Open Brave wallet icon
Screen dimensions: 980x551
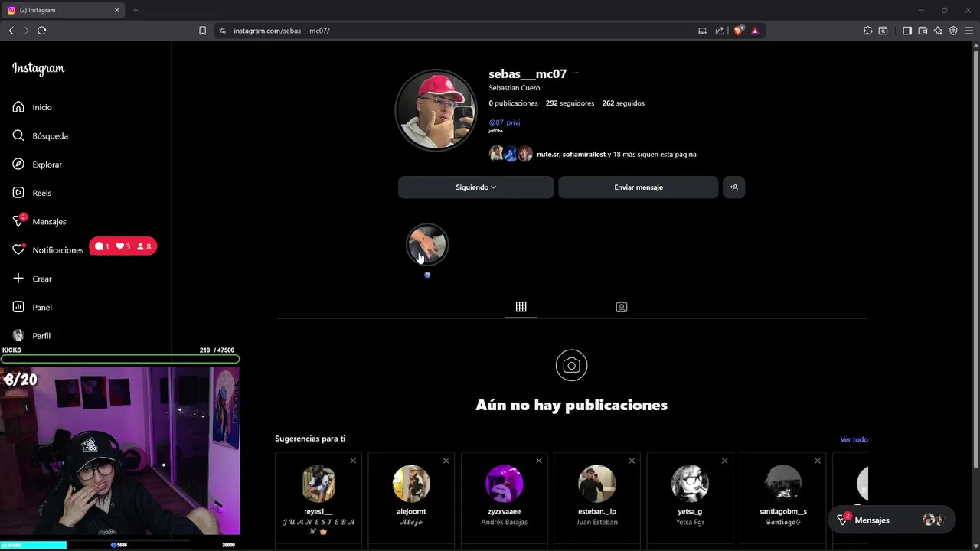[923, 31]
